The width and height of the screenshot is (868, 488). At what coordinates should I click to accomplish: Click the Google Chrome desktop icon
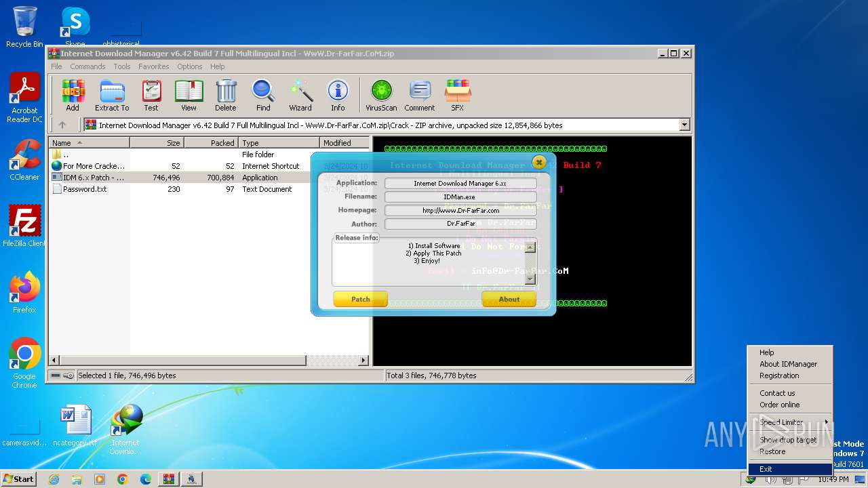pos(24,363)
